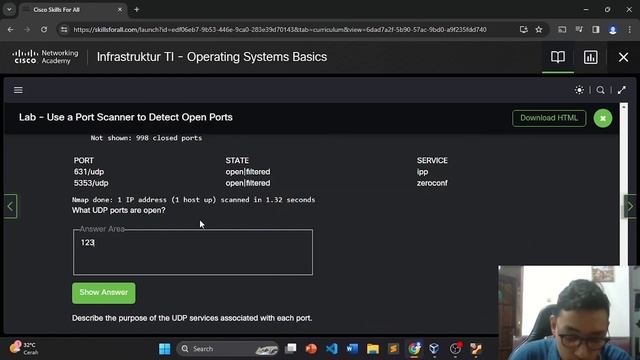The height and width of the screenshot is (360, 640).
Task: Toggle the light/dark theme sun icon
Action: [x=579, y=90]
